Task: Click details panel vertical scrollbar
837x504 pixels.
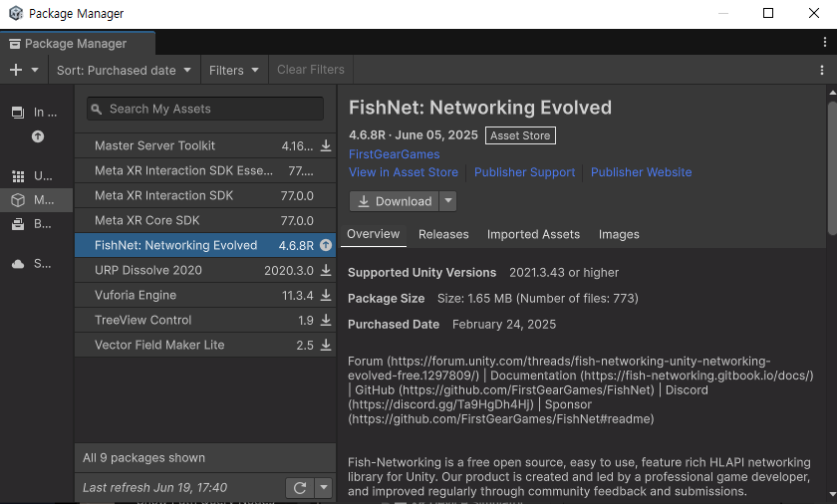Action: click(832, 168)
